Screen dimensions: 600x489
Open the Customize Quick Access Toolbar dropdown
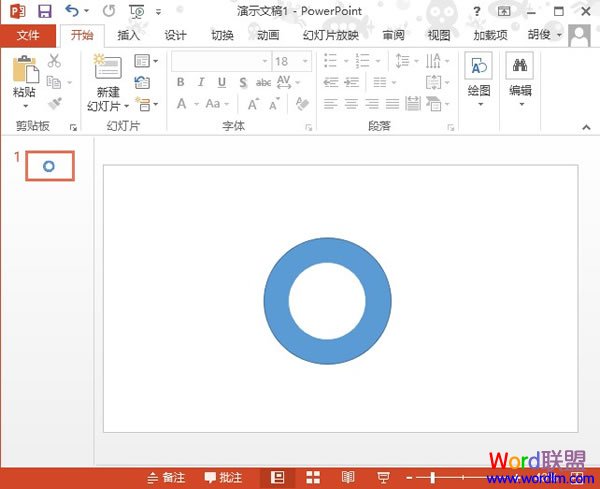point(158,12)
